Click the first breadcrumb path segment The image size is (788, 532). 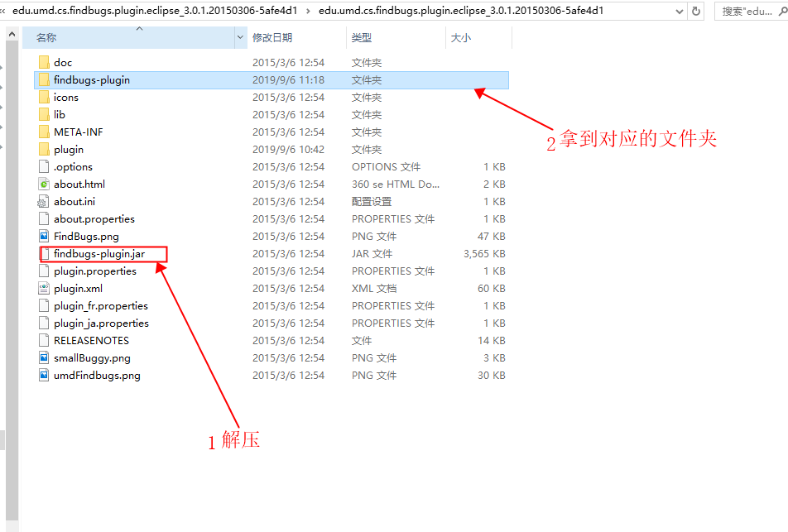155,11
